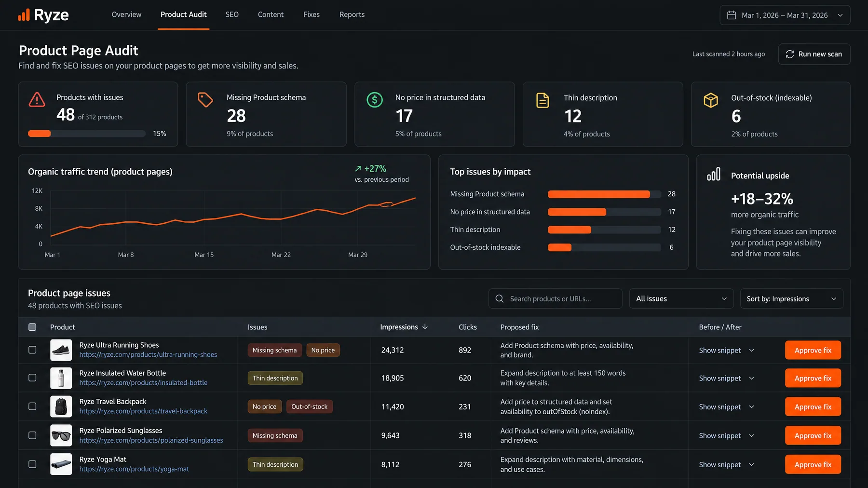868x488 pixels.
Task: Check the Ryze Yoga Mat row
Action: click(x=32, y=464)
